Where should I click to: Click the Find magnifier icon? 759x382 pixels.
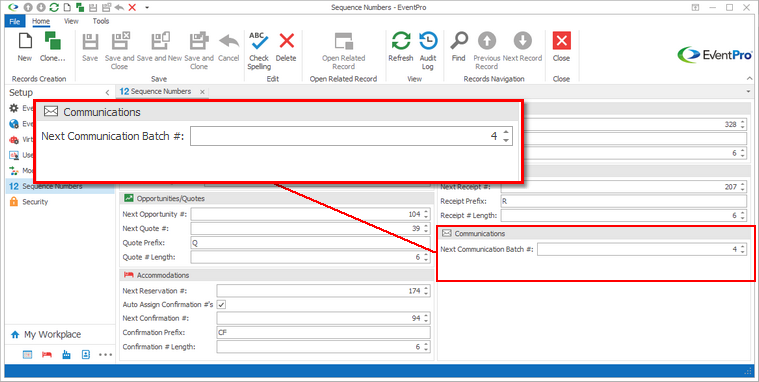click(458, 47)
